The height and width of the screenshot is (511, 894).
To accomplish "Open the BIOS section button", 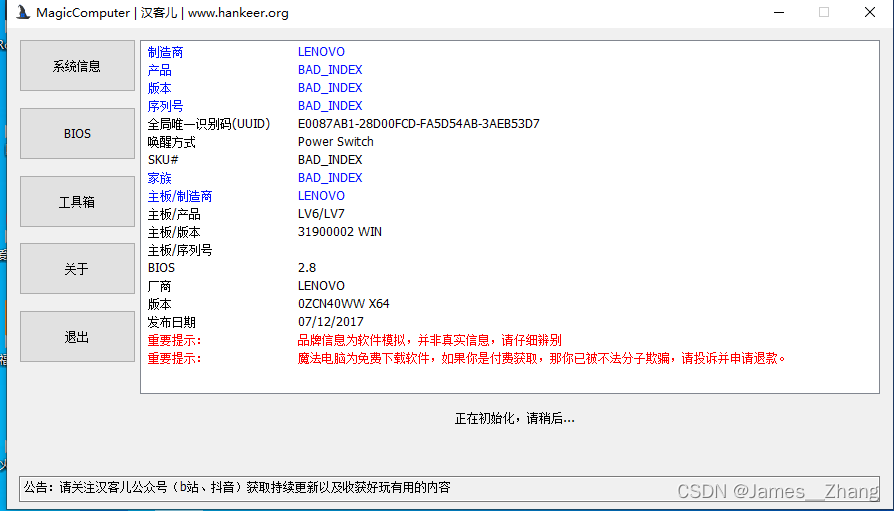I will [x=78, y=133].
